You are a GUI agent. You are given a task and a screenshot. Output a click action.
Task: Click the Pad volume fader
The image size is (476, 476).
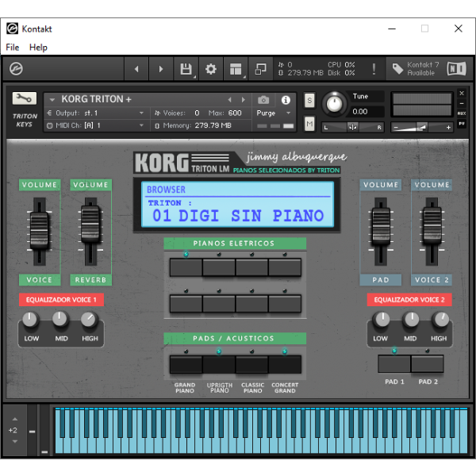[x=381, y=226]
